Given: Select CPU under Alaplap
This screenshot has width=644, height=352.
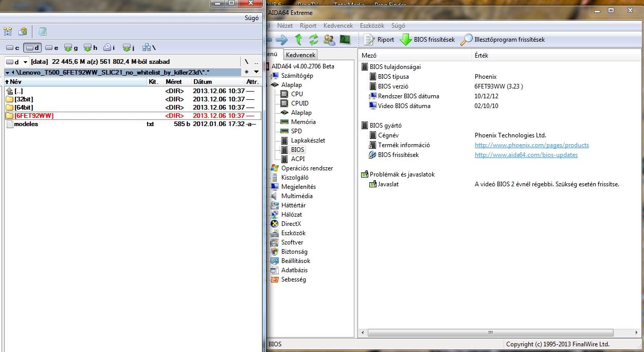Looking at the screenshot, I should [297, 94].
